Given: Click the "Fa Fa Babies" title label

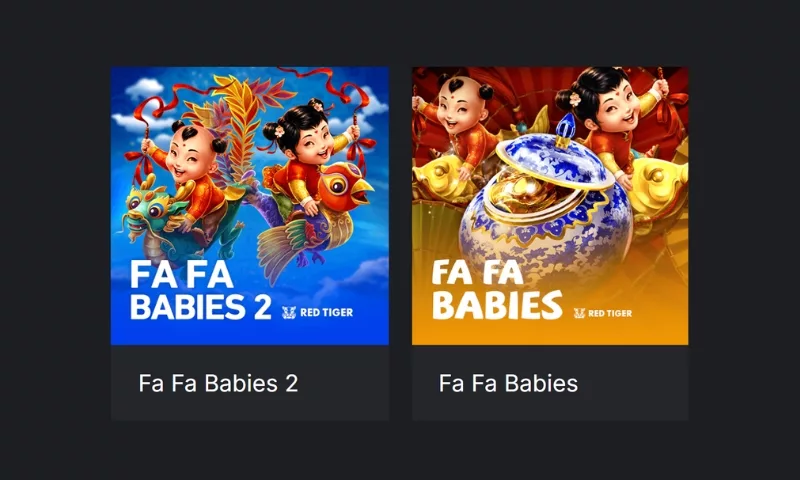Looking at the screenshot, I should pyautogui.click(x=508, y=384).
